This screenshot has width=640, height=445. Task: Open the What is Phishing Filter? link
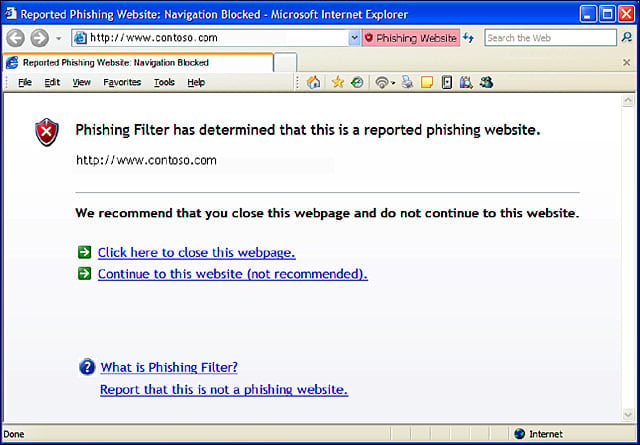click(169, 367)
